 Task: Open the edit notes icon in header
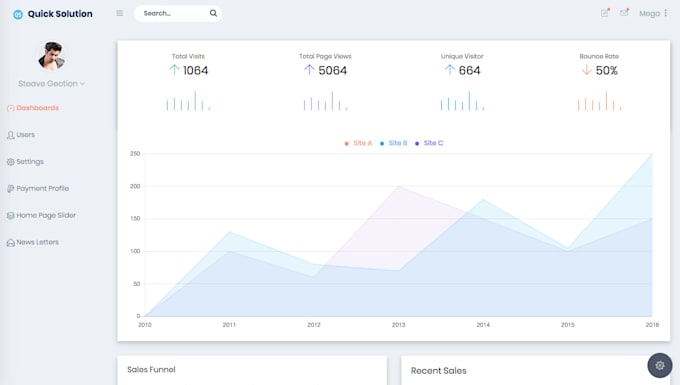point(605,13)
